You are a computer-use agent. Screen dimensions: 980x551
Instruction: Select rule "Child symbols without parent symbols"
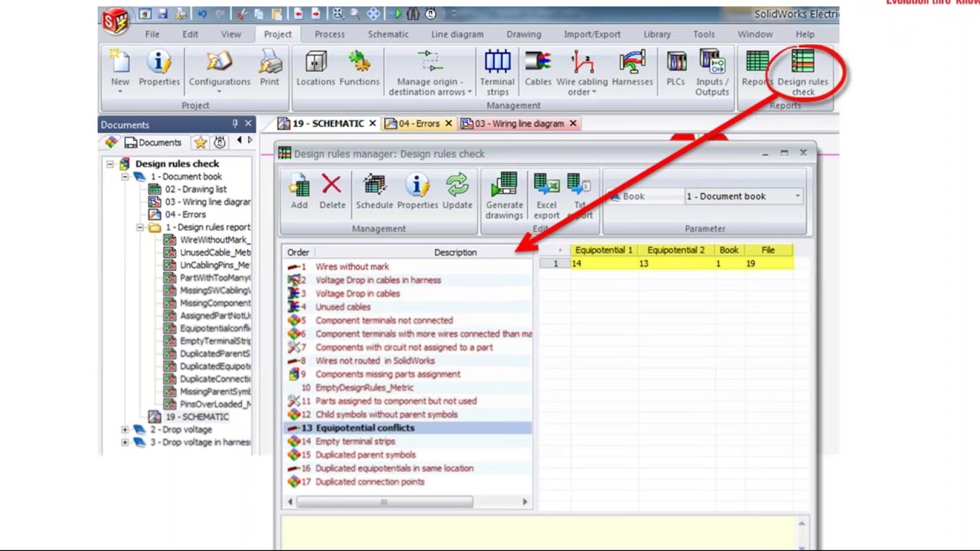[x=387, y=415]
